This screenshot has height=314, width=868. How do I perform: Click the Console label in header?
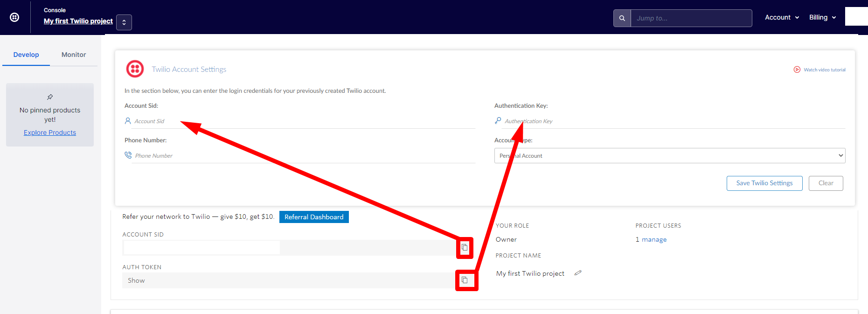click(x=55, y=10)
